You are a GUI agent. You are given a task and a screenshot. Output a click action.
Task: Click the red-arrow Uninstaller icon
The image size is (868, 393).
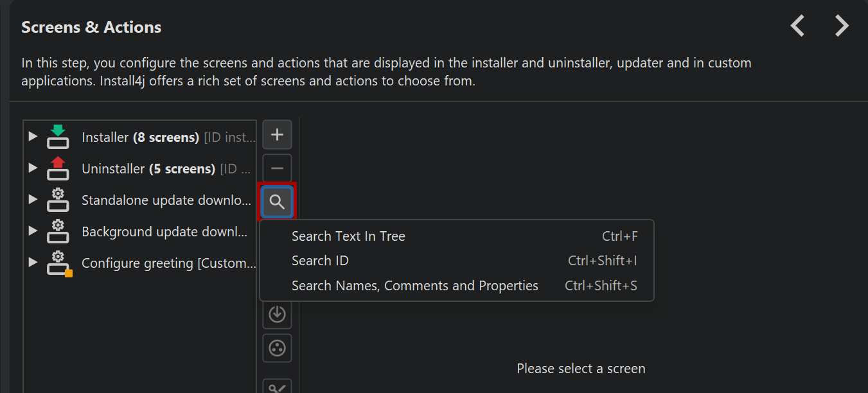click(58, 168)
